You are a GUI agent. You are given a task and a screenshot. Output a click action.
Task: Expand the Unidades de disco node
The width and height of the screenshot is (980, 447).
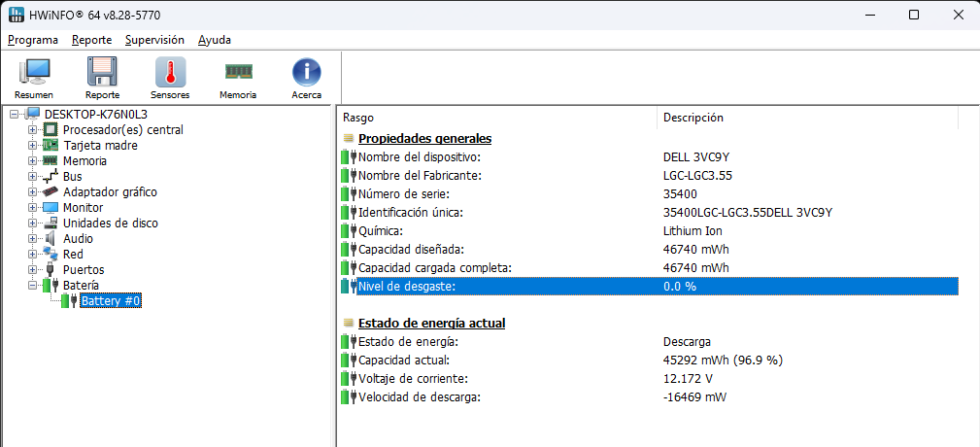click(33, 223)
